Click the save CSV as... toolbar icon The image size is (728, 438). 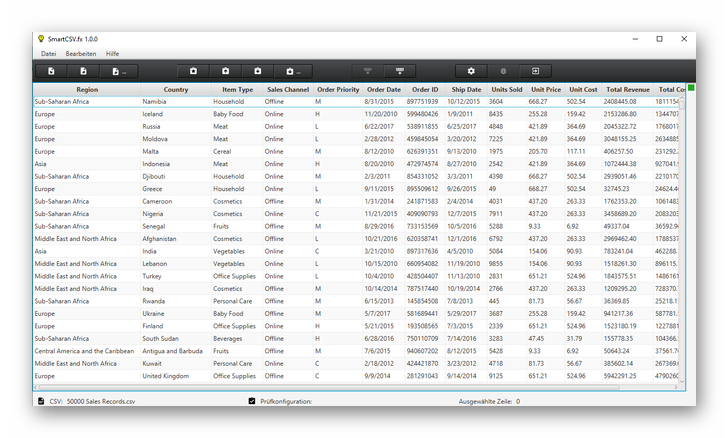(117, 71)
